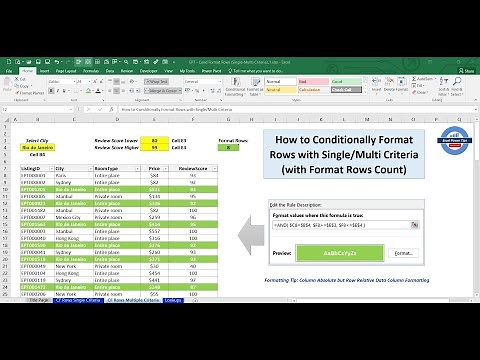Click the magnifier icon in quick access toolbar

(126, 62)
